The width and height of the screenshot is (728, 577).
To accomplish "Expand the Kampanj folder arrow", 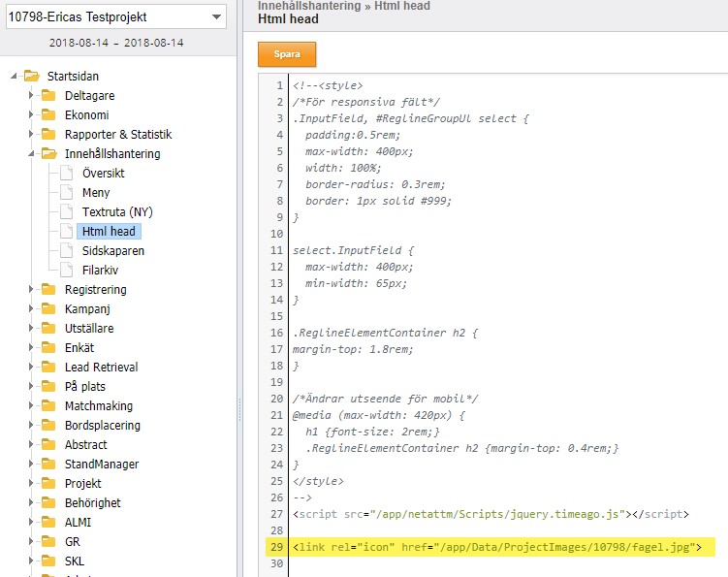I will click(31, 309).
